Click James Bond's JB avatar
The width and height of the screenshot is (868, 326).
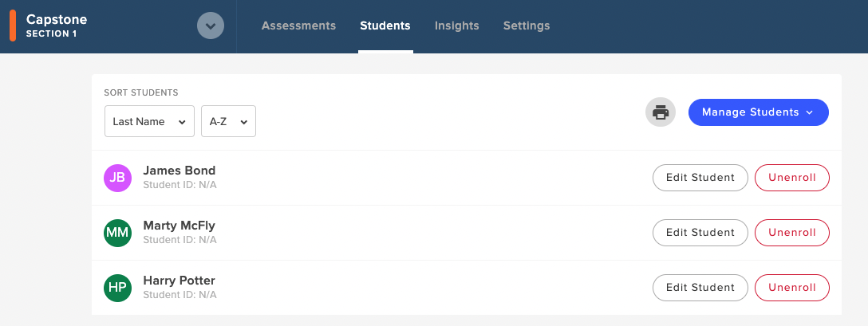pos(117,178)
